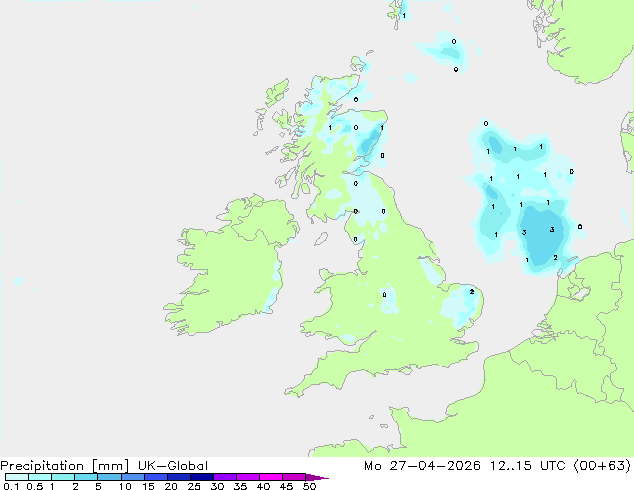This screenshot has height=490, width=634.
Task: Select the 35–40 mm legend swatch
Action: click(247, 477)
